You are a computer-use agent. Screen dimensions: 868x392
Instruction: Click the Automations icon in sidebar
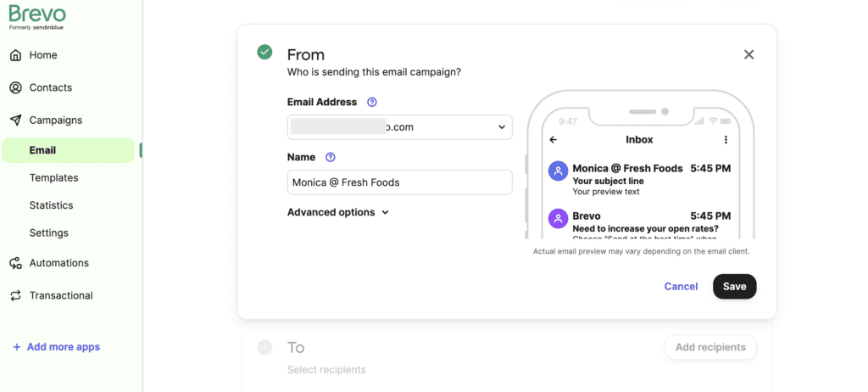(16, 263)
